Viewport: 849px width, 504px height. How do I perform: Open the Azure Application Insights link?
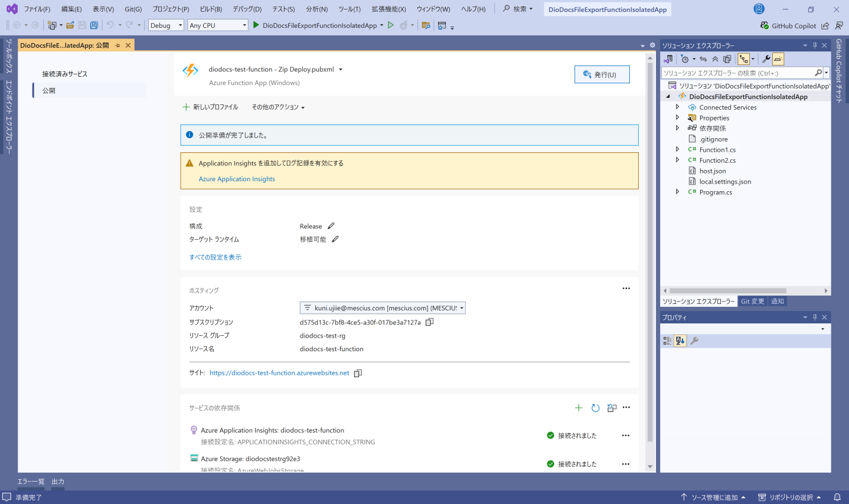click(x=237, y=179)
